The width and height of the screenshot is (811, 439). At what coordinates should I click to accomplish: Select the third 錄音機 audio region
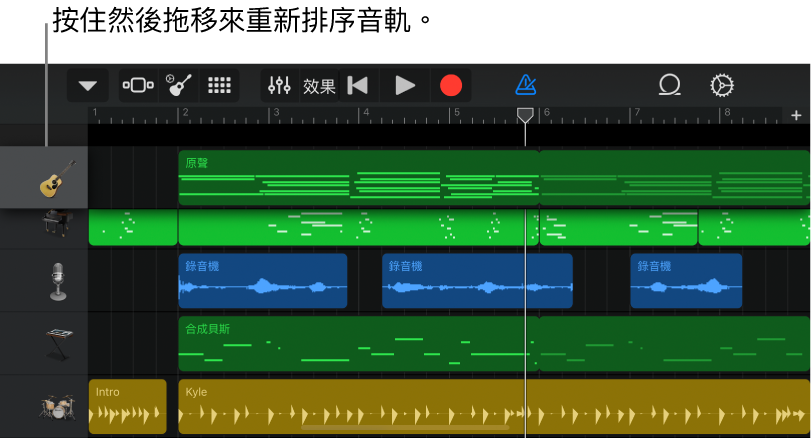point(686,281)
